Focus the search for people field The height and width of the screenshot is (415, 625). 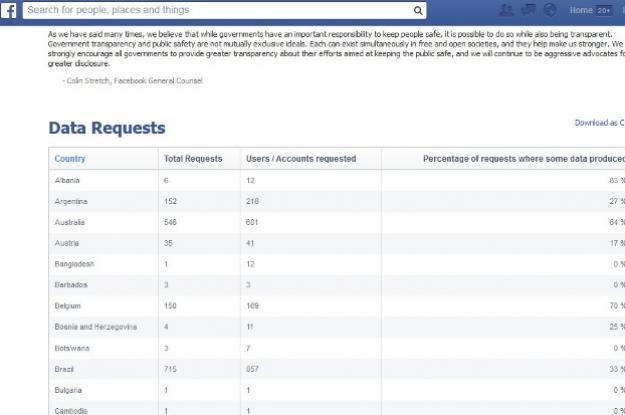pyautogui.click(x=224, y=10)
